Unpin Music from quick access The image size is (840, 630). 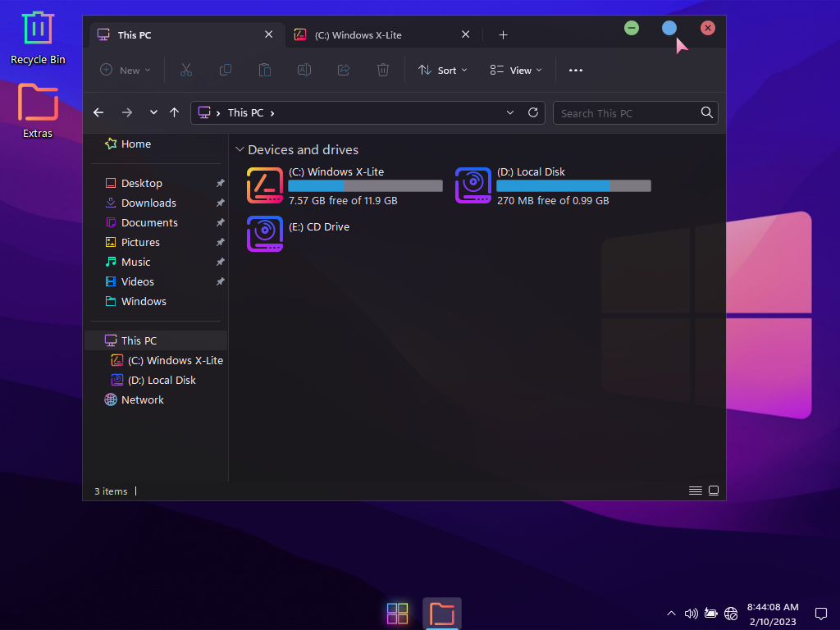click(220, 262)
